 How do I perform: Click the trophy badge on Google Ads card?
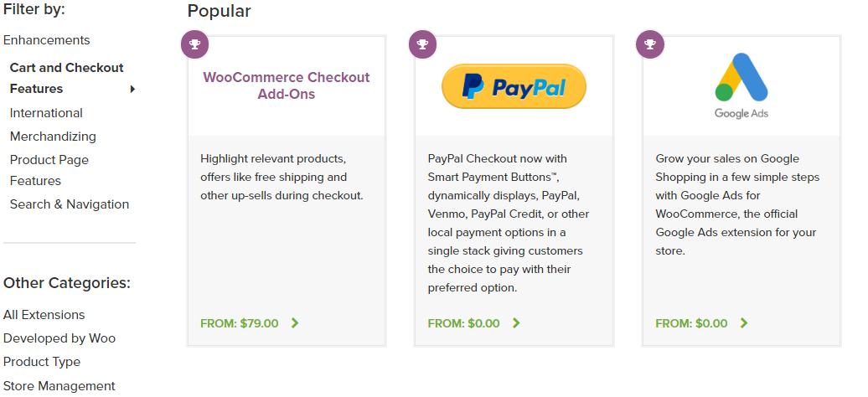click(x=650, y=44)
